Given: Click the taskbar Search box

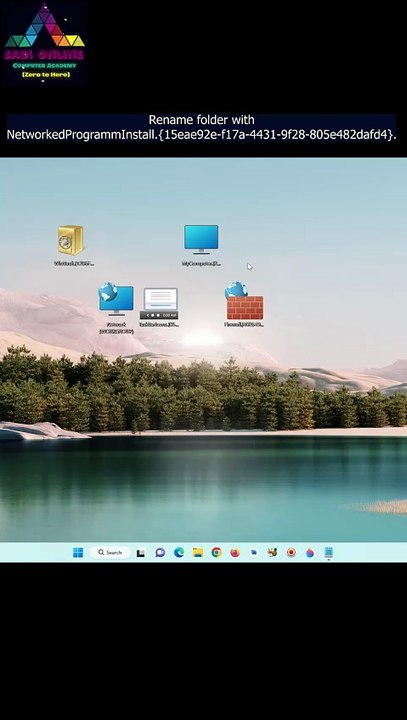Looking at the screenshot, I should click(110, 552).
